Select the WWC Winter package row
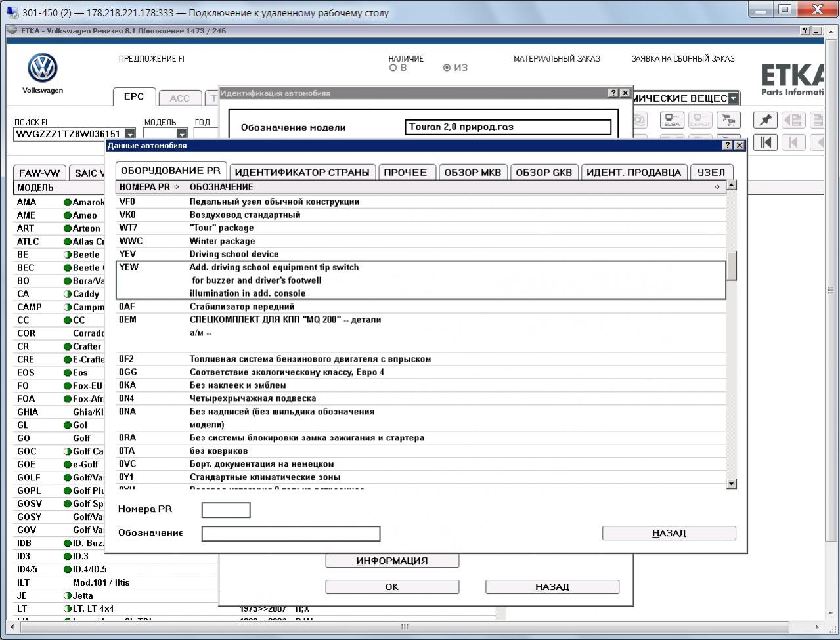The width and height of the screenshot is (840, 640). click(x=421, y=241)
